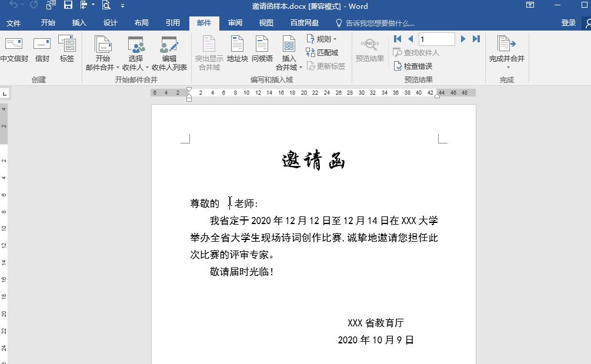Open the 中文信封 (Chinese Envelope) tool
This screenshot has width=591, height=364.
pyautogui.click(x=14, y=50)
